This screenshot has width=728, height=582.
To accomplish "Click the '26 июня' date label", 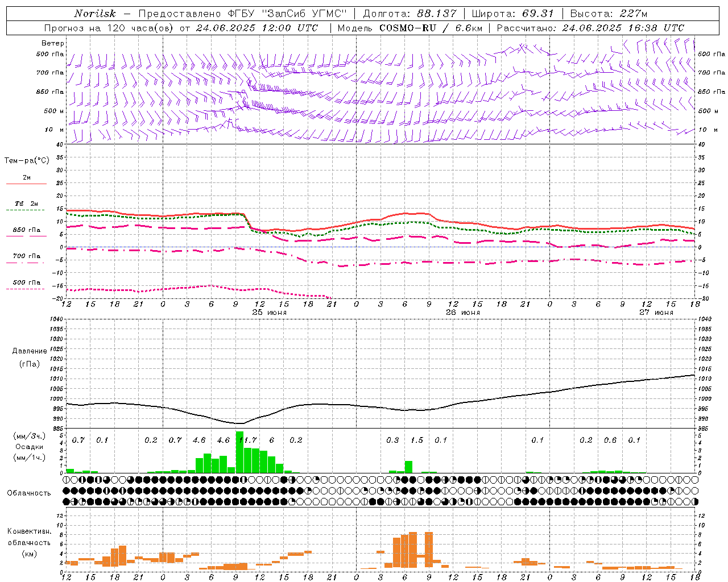I will coord(462,312).
